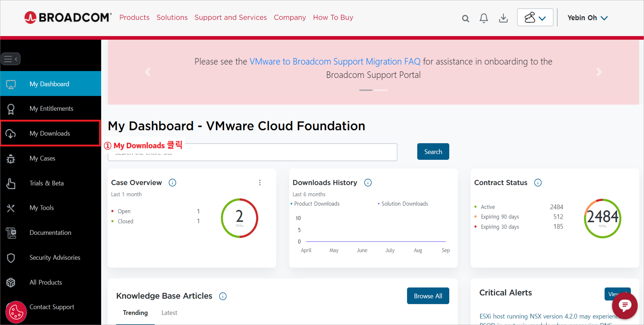The height and width of the screenshot is (325, 644).
Task: Open My Downloads in sidebar
Action: 50,133
